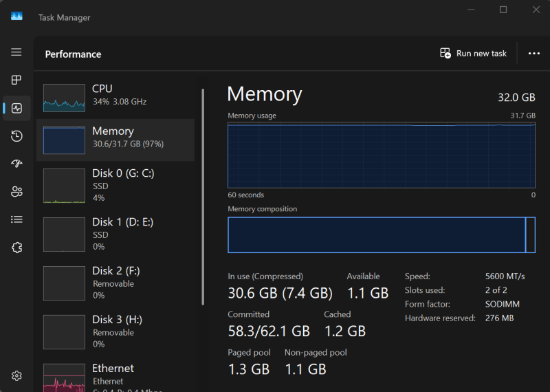Click the Performance page heading
The height and width of the screenshot is (392, 550).
coord(73,54)
